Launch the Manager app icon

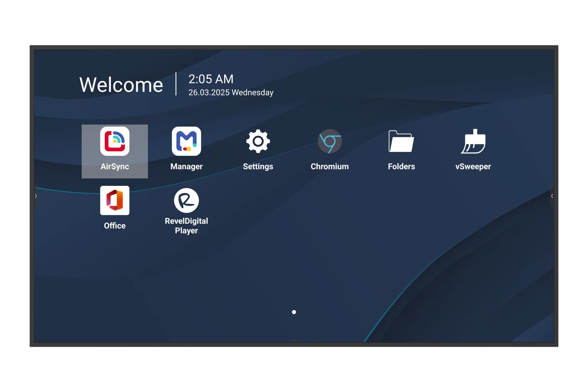[x=186, y=141]
